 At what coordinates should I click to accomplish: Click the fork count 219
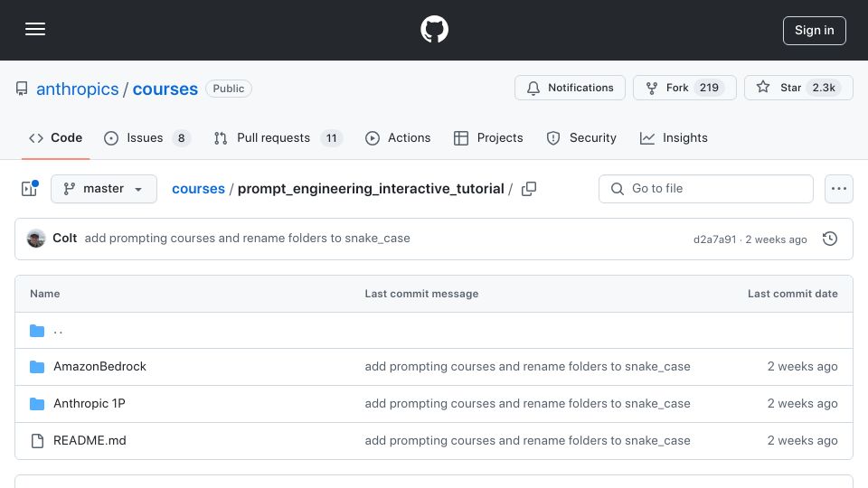709,88
